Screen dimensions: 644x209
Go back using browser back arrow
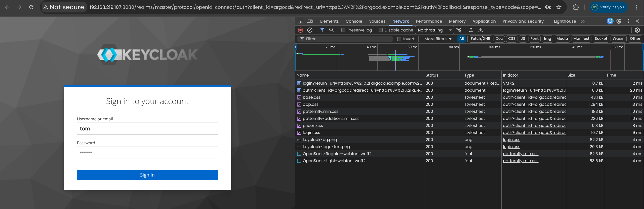click(x=7, y=7)
